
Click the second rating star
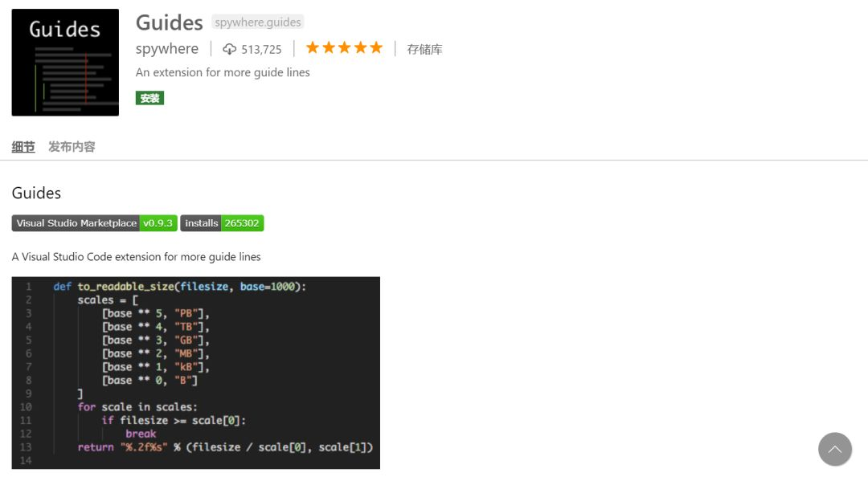[x=329, y=48]
